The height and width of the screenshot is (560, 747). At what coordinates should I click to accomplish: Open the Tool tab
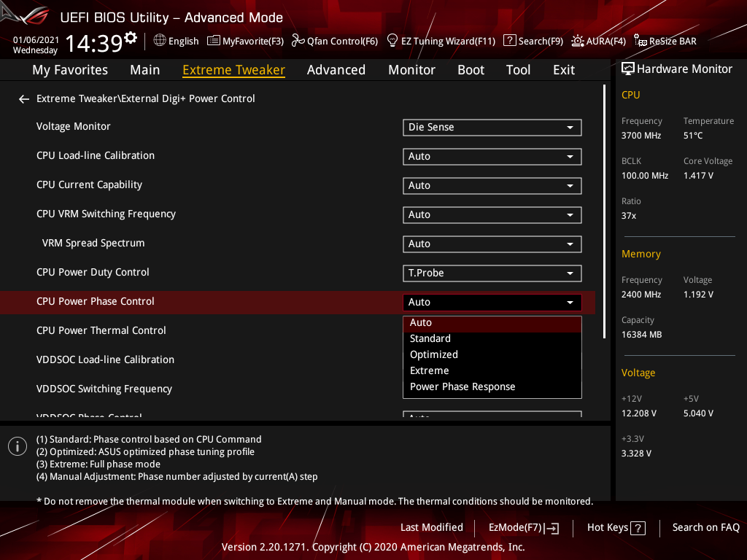(518, 70)
